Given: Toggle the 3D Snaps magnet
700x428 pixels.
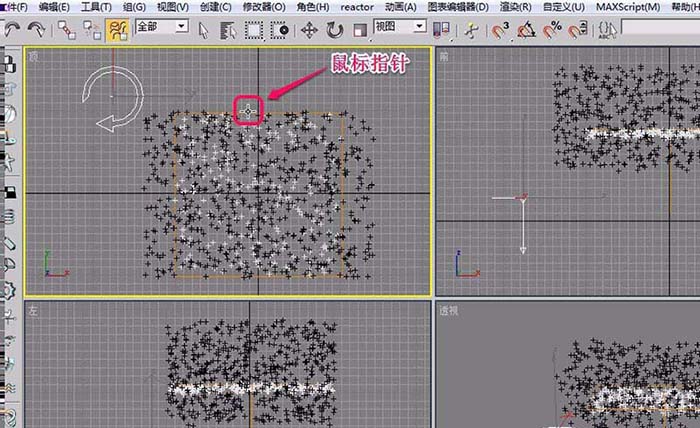Looking at the screenshot, I should (x=500, y=30).
